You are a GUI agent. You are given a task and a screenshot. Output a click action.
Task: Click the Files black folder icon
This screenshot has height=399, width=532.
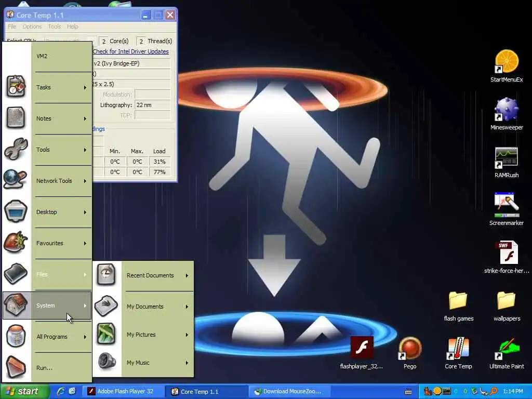pyautogui.click(x=16, y=273)
